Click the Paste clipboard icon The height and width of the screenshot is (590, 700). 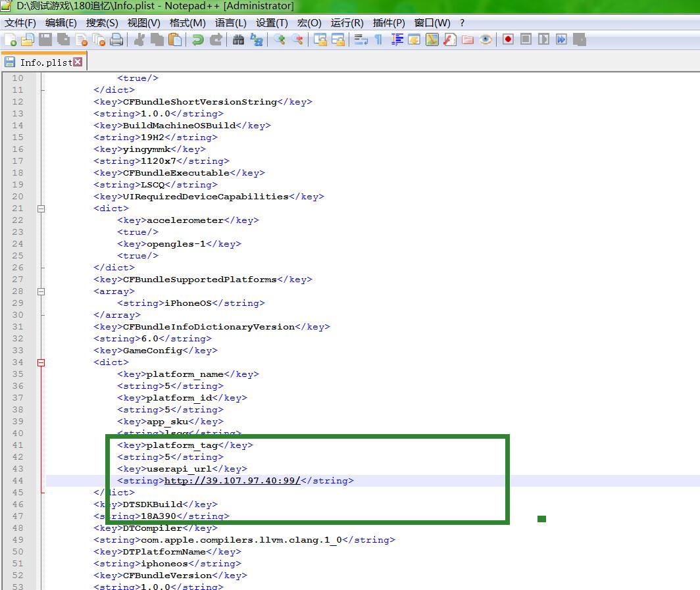[x=175, y=40]
